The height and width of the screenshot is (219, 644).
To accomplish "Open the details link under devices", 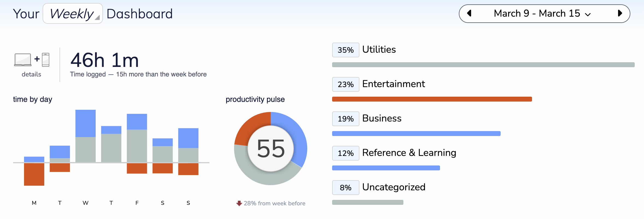I will tap(31, 74).
